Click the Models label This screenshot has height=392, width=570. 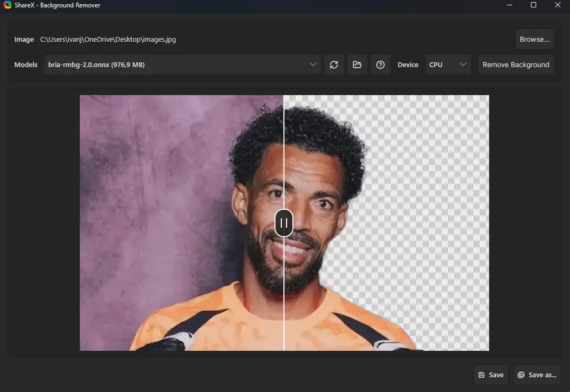coord(26,64)
